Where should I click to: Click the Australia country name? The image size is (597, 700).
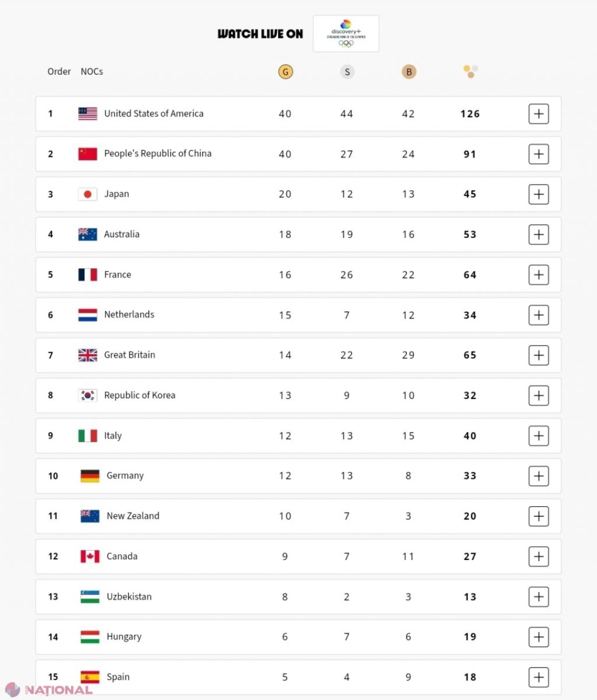pyautogui.click(x=122, y=234)
